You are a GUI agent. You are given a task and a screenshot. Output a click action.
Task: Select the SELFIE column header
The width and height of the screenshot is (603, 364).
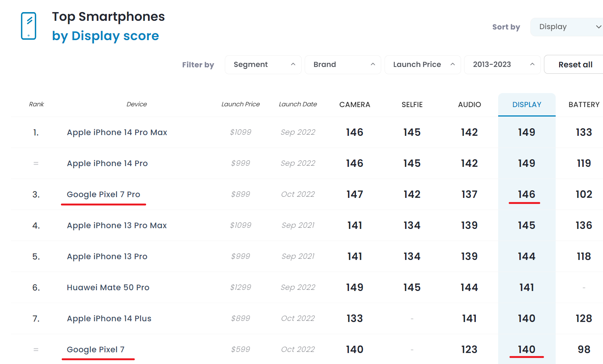[412, 104]
